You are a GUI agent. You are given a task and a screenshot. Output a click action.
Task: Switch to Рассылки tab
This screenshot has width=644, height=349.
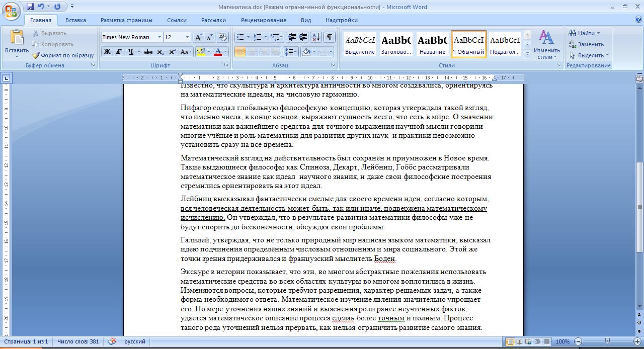coord(213,20)
